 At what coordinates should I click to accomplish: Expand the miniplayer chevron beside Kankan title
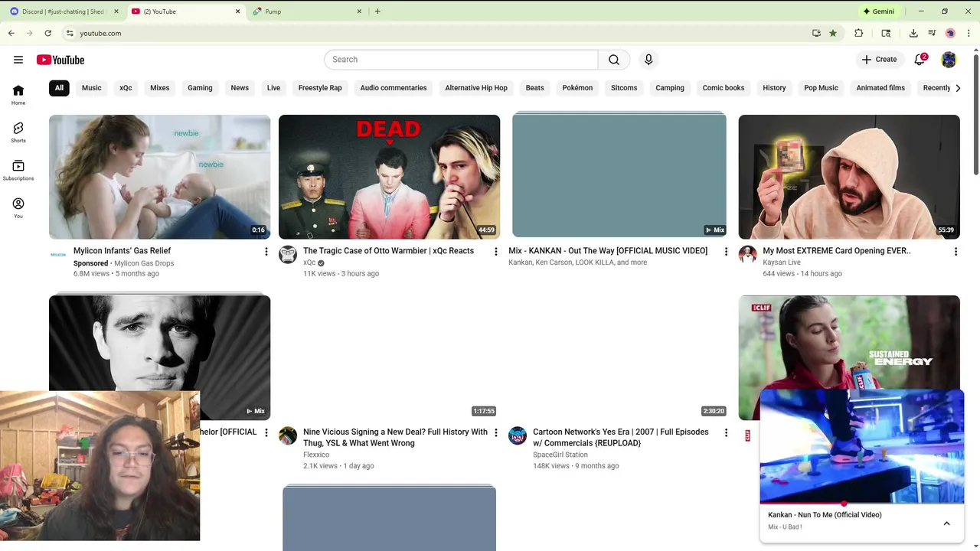pyautogui.click(x=946, y=523)
